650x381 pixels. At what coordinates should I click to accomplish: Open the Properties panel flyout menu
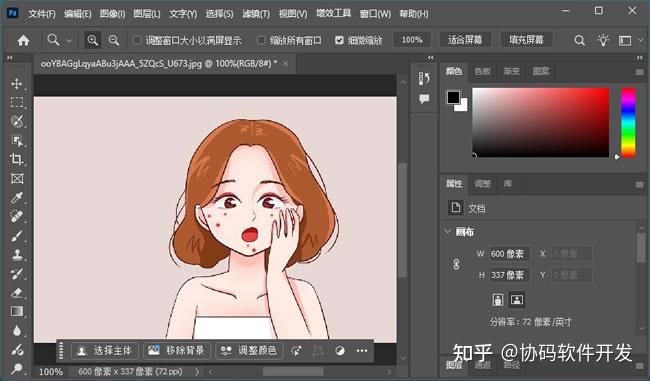coord(639,184)
